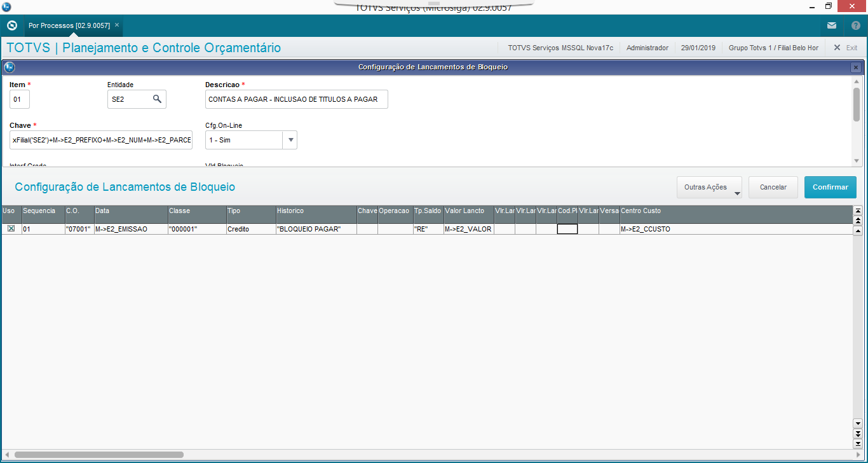868x463 pixels.
Task: Click the grid horizontal scrollbar thumb
Action: click(98, 455)
